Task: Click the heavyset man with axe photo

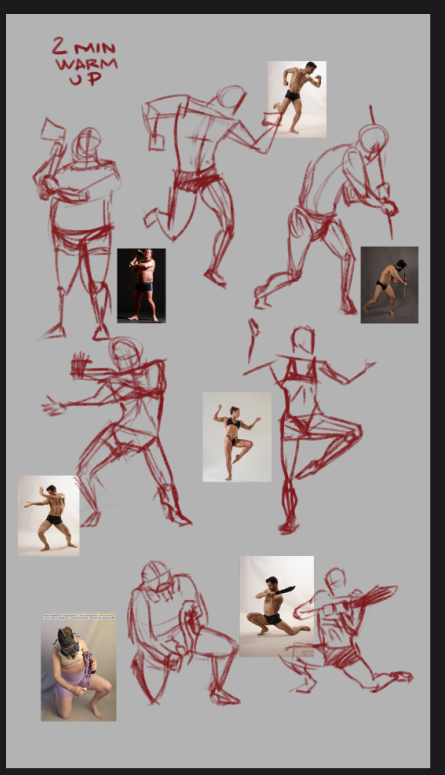Action: coord(141,286)
